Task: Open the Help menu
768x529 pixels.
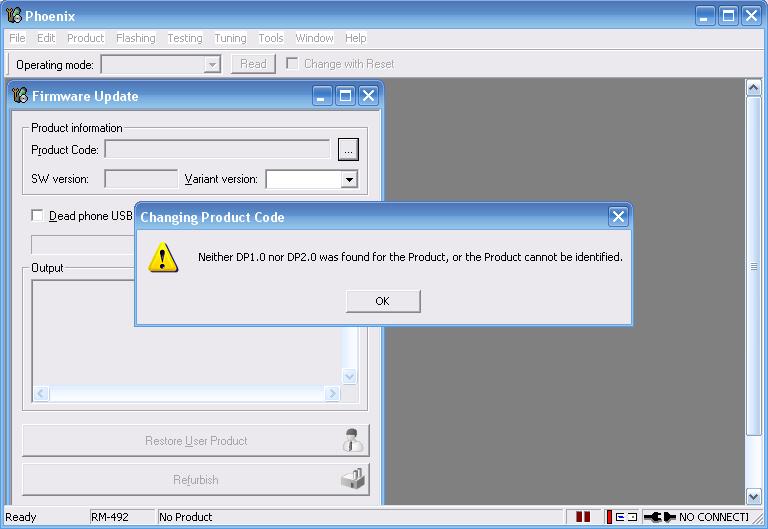Action: 356,38
